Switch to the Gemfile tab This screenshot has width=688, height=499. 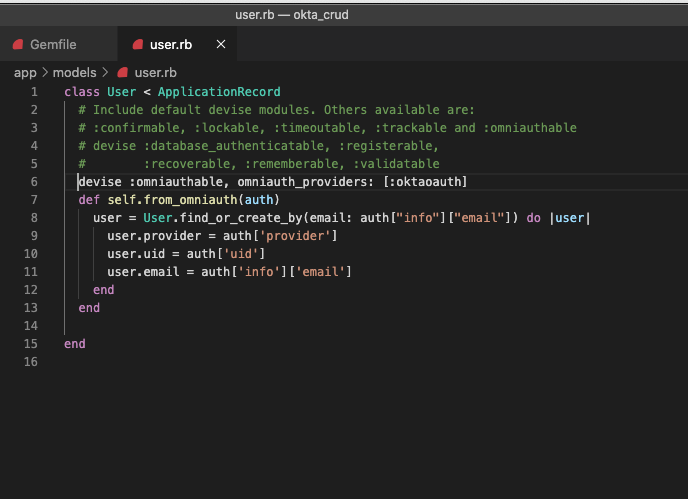(x=52, y=45)
